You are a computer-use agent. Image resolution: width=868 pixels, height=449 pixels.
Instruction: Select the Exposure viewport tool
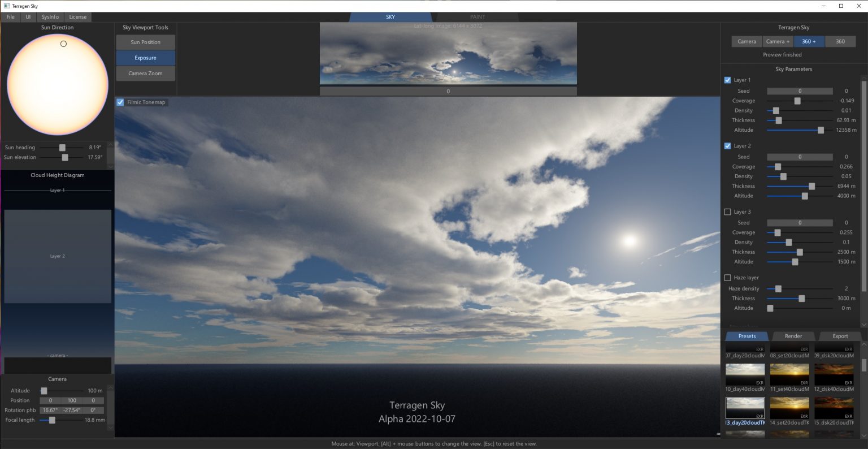tap(145, 58)
